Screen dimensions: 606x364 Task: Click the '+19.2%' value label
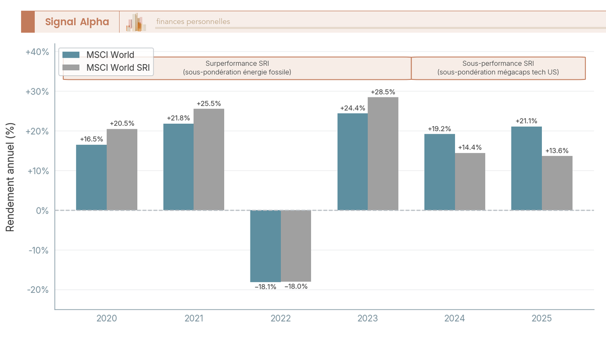439,129
